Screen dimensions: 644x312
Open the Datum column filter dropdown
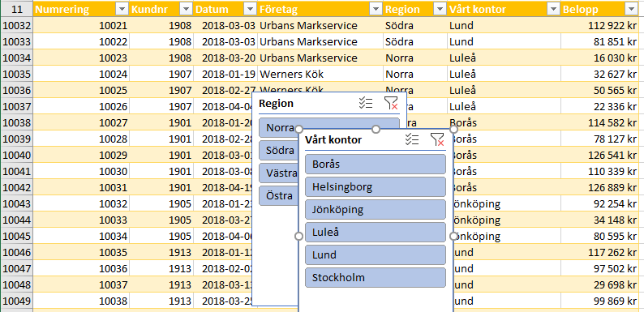click(x=250, y=10)
